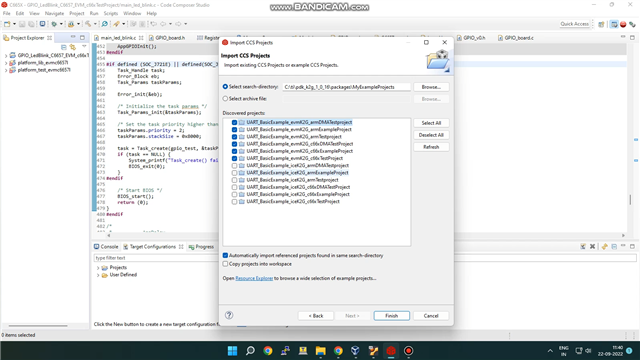Open the Resource Explorer link
The height and width of the screenshot is (360, 640).
click(254, 278)
